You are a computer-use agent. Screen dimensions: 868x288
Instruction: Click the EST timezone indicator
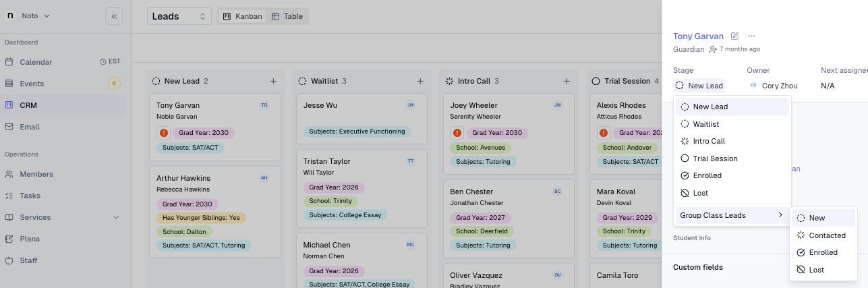(110, 61)
